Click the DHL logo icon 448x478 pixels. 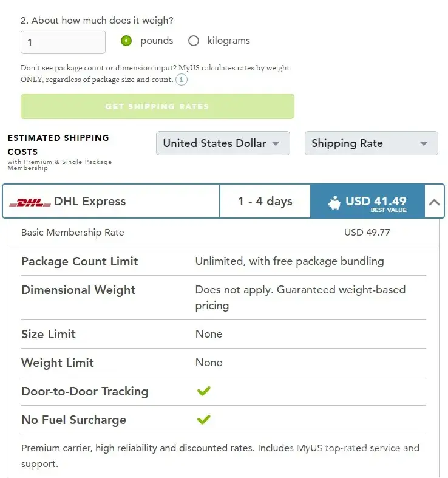click(x=30, y=202)
